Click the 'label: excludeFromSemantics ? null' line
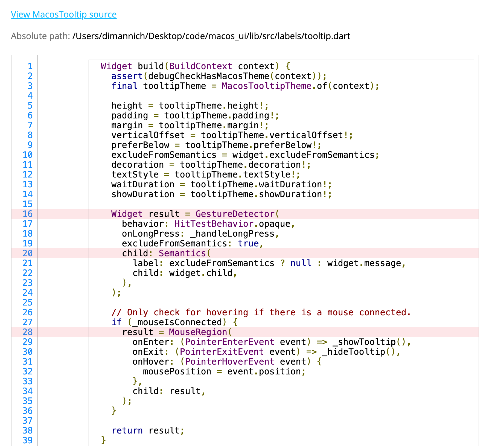Image resolution: width=495 pixels, height=448 pixels. pos(269,263)
